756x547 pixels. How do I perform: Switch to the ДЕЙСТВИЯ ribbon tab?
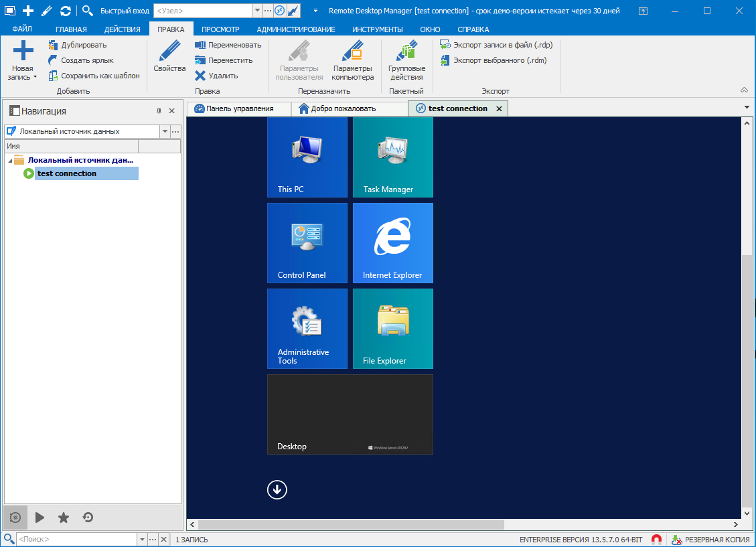point(123,29)
